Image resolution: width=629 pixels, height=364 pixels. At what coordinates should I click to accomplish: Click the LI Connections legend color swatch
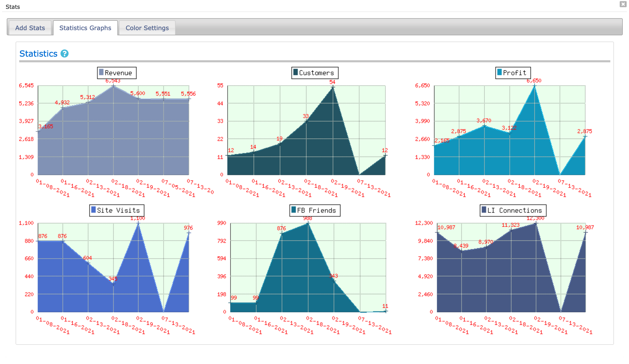(484, 210)
